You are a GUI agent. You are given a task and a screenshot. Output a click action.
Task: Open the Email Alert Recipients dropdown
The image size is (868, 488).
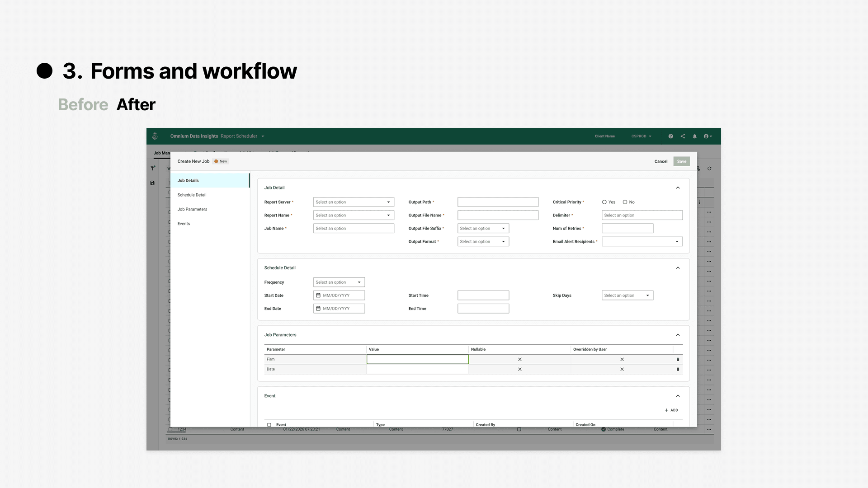pos(642,242)
